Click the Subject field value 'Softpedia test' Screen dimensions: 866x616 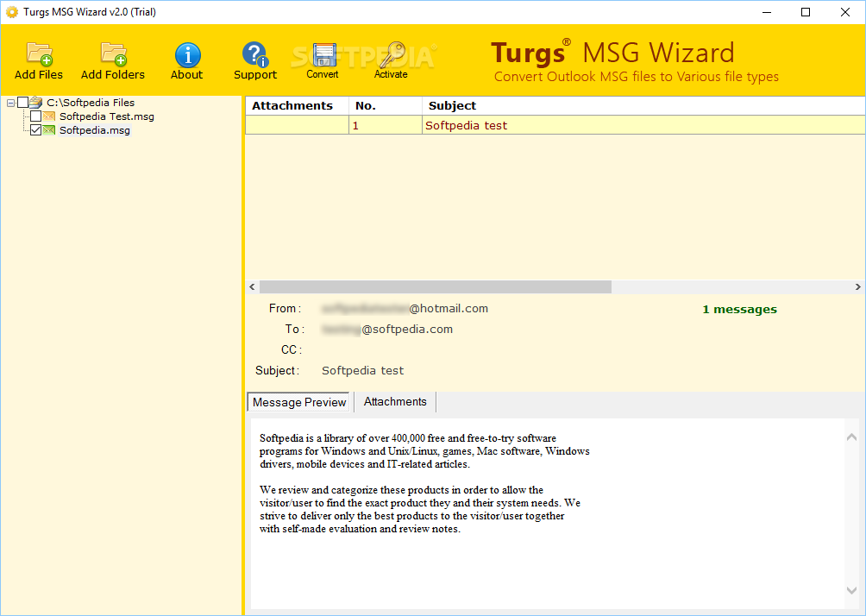pos(363,371)
